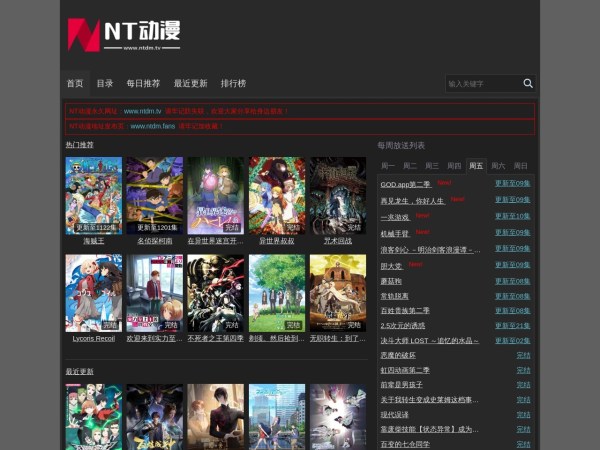Open the 海贼王 poster thumbnail
This screenshot has height=450, width=600.
pos(93,195)
